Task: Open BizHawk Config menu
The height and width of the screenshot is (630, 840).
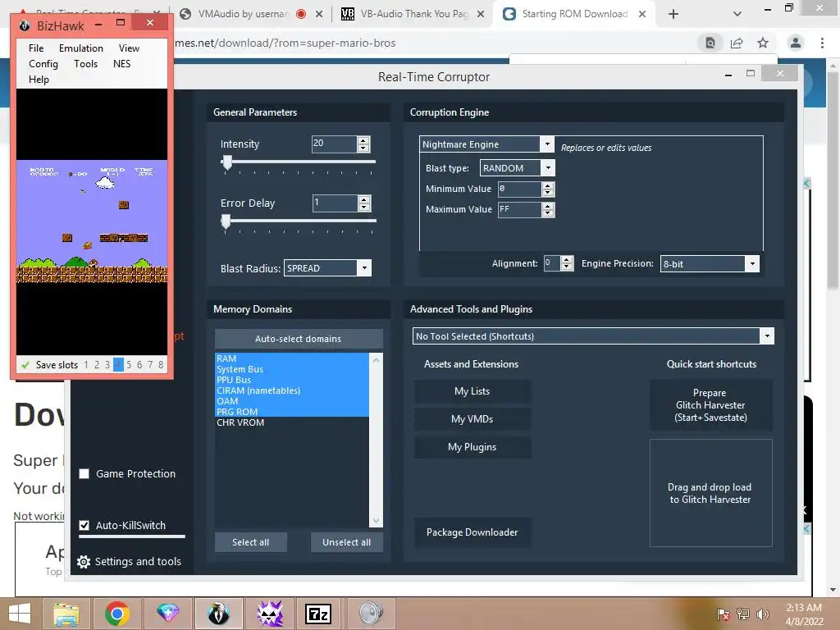Action: [43, 64]
